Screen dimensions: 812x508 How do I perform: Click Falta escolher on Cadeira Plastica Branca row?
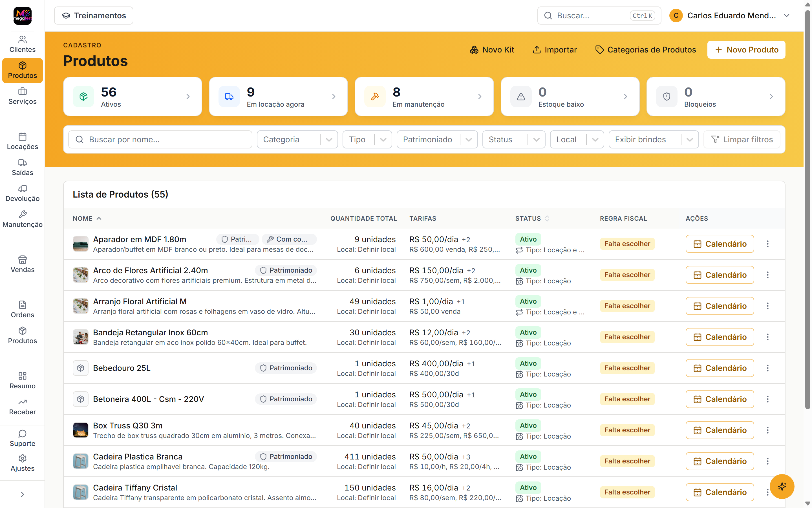627,461
